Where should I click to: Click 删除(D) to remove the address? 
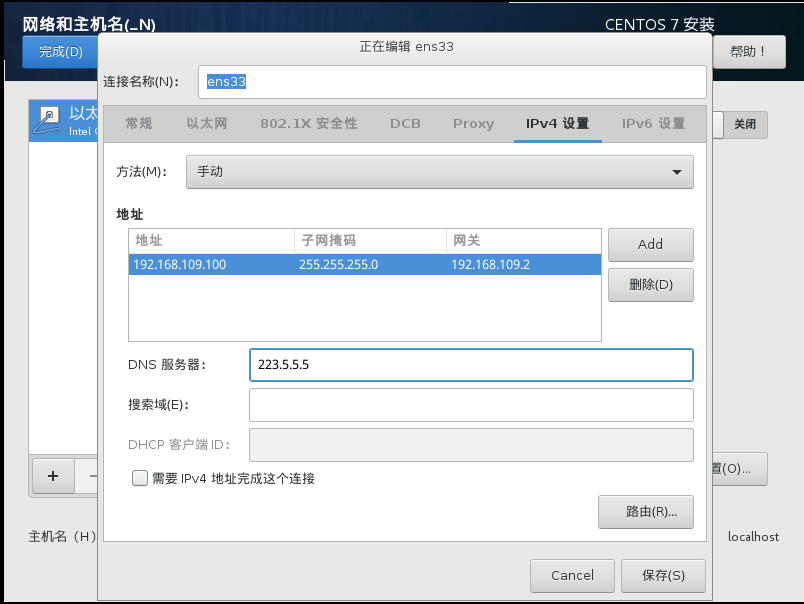pyautogui.click(x=650, y=284)
